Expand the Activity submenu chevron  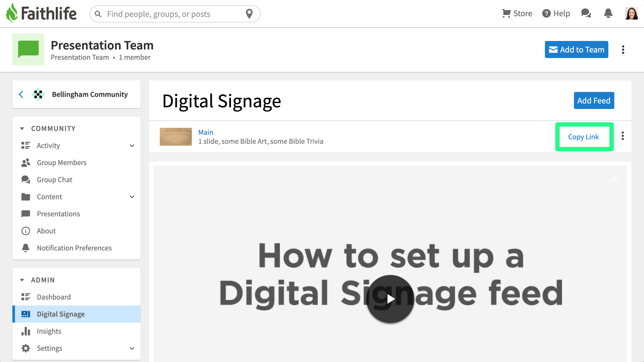132,145
